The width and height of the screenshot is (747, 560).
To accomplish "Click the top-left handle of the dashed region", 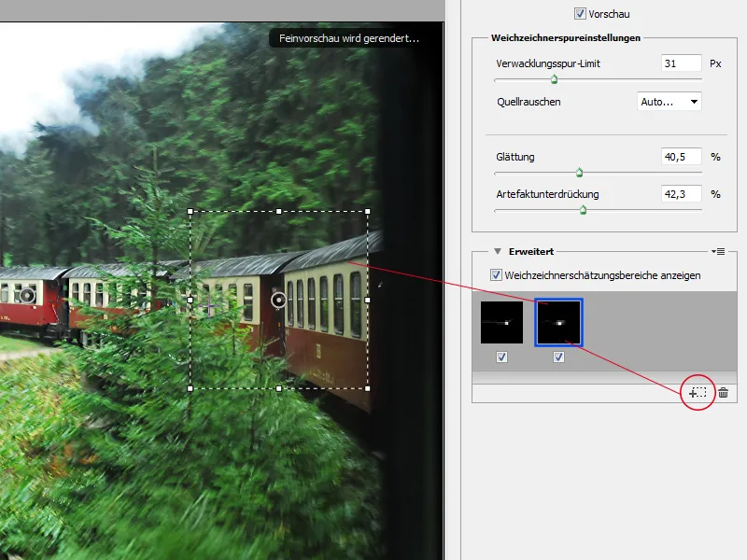I will click(x=190, y=212).
